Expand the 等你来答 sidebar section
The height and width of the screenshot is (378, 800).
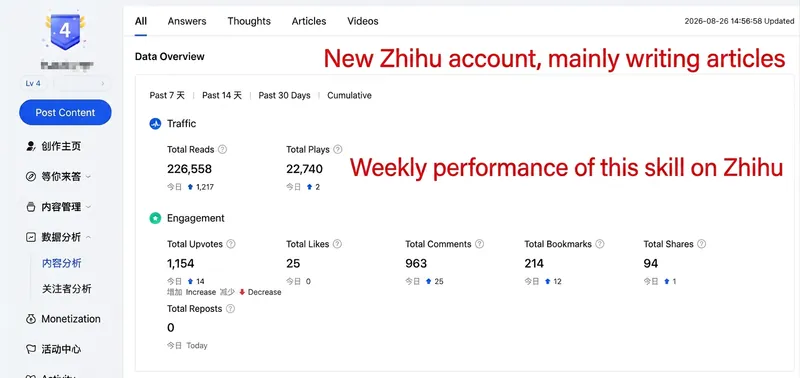click(59, 177)
